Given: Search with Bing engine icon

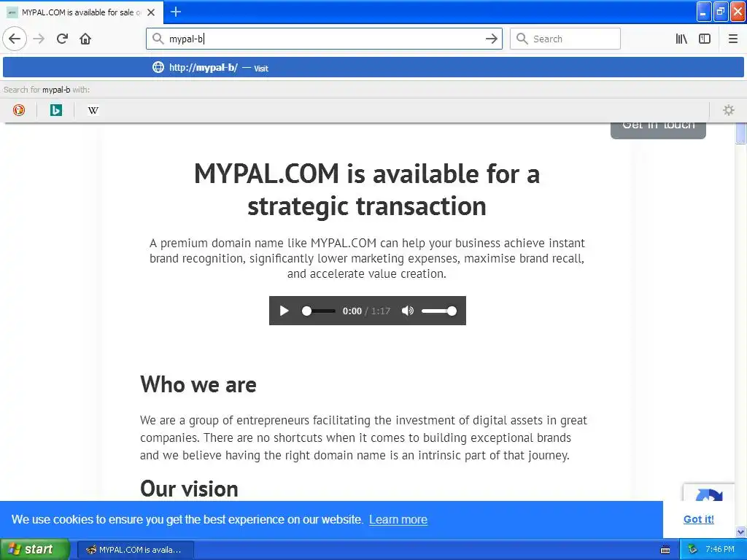Looking at the screenshot, I should click(x=55, y=110).
